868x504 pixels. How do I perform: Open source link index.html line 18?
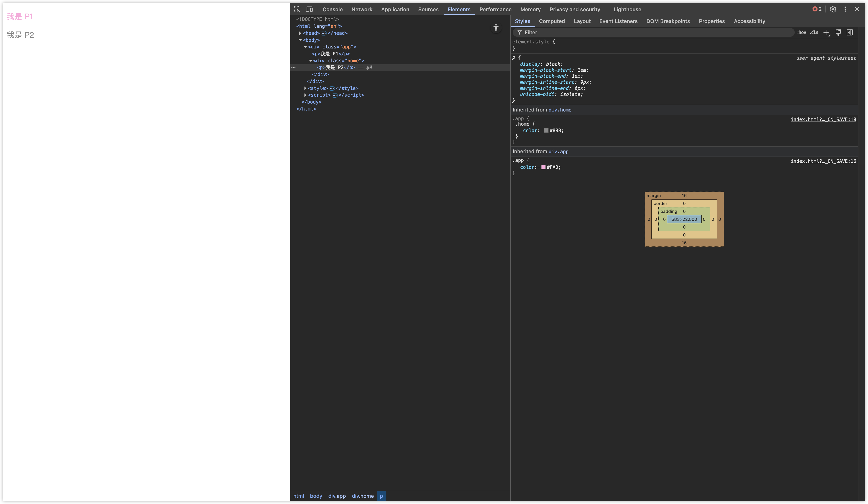pyautogui.click(x=823, y=119)
